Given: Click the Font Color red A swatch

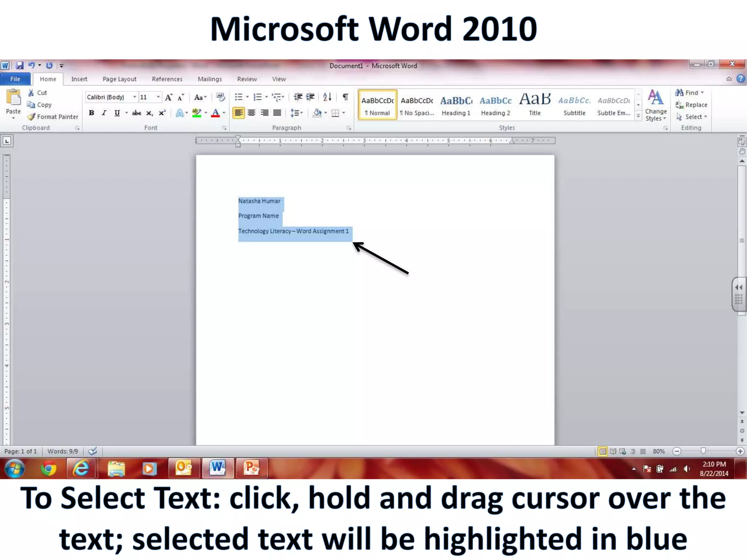Looking at the screenshot, I should coord(216,113).
